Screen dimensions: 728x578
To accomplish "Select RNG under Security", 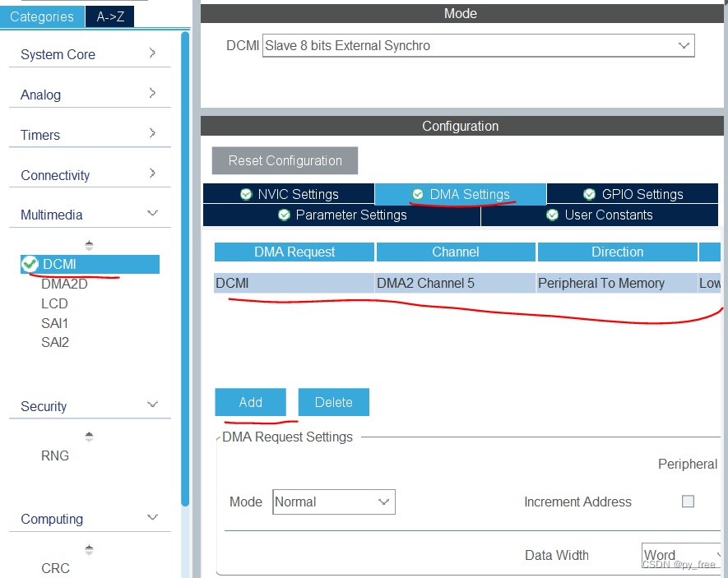I will 55,455.
